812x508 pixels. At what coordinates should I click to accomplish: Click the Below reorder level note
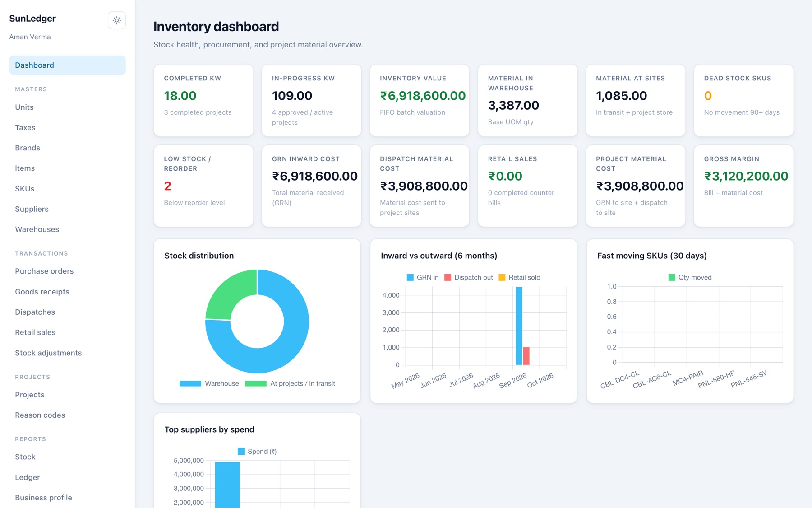tap(194, 203)
